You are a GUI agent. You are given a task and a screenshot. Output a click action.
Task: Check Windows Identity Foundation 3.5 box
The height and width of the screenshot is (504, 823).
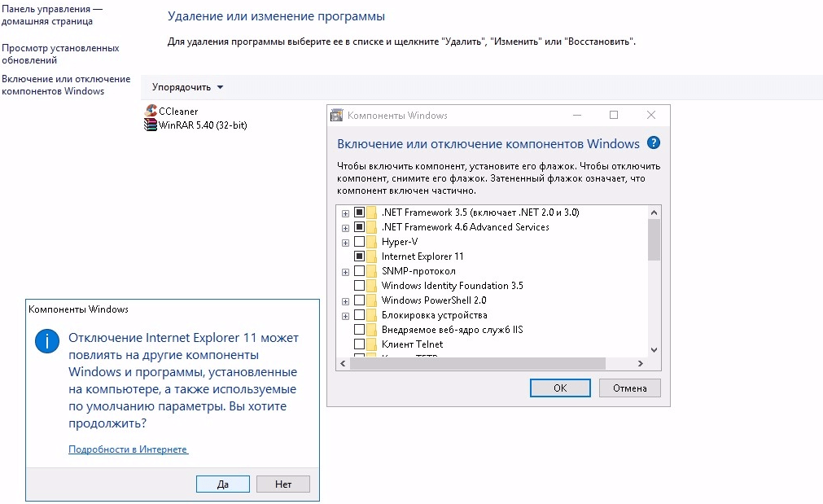[360, 286]
